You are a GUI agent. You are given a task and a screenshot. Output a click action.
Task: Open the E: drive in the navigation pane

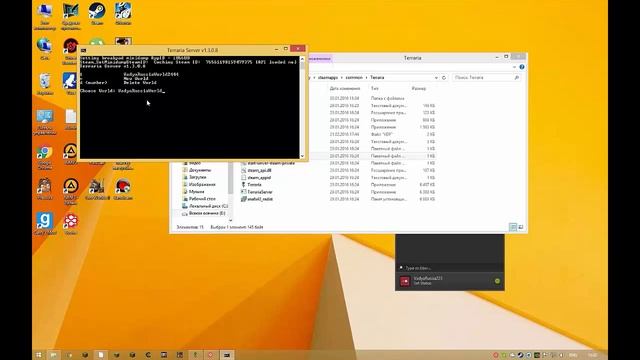(x=207, y=213)
